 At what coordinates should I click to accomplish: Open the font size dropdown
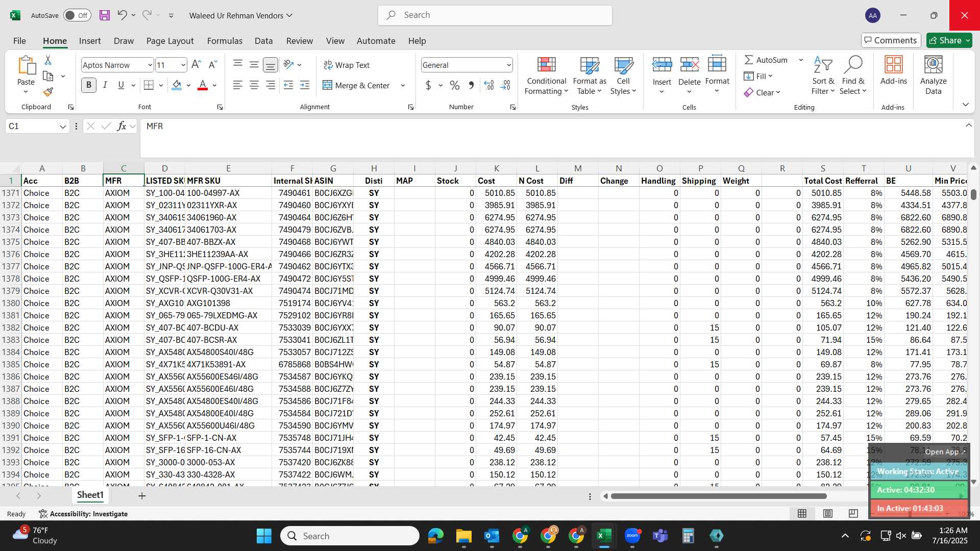183,65
